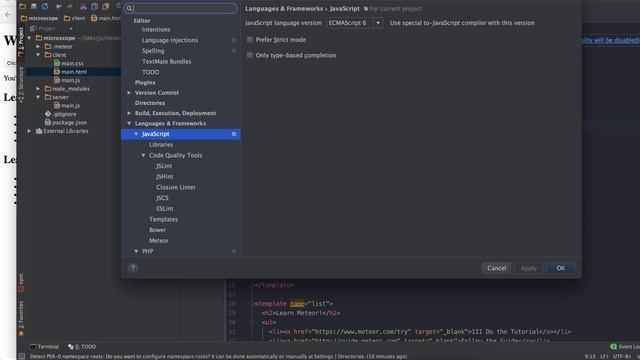Collapse Code Quality Tools node
Screen dimensions: 640x360
point(143,155)
